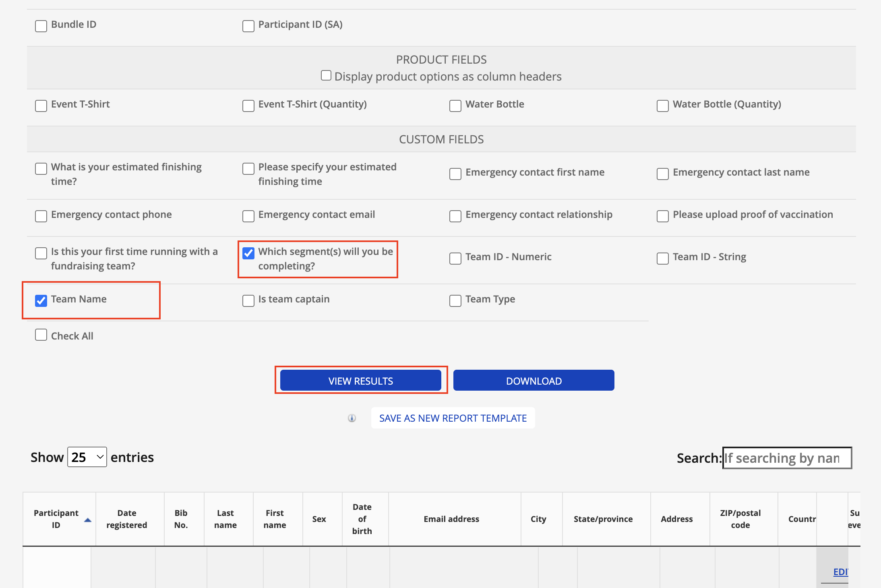
Task: Click Participant ID sort arrow icon
Action: tap(87, 520)
